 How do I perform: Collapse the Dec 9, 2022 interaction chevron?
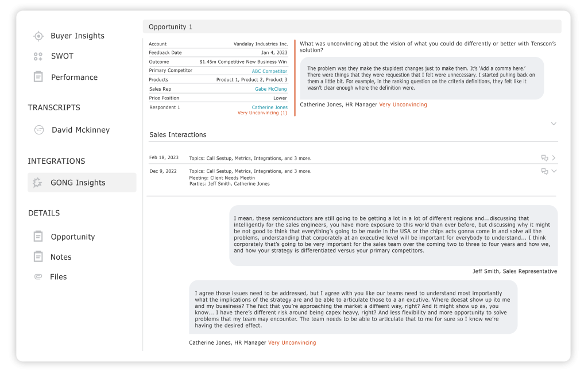(x=554, y=171)
